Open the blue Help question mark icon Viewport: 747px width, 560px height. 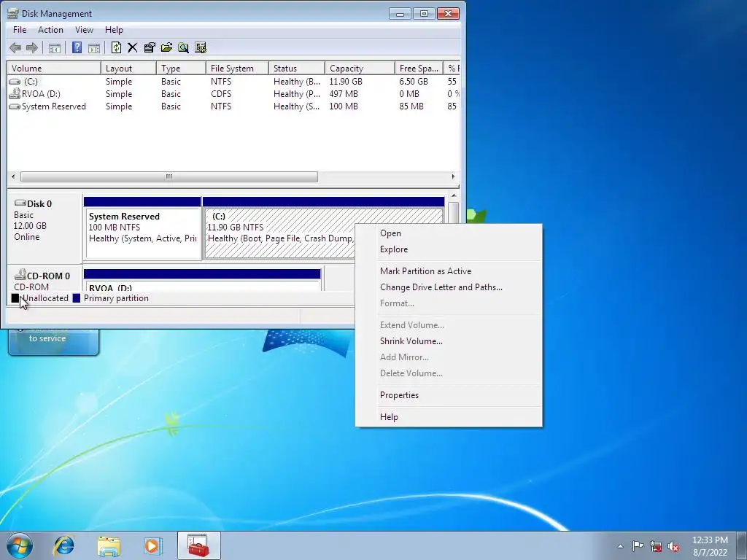tap(77, 47)
